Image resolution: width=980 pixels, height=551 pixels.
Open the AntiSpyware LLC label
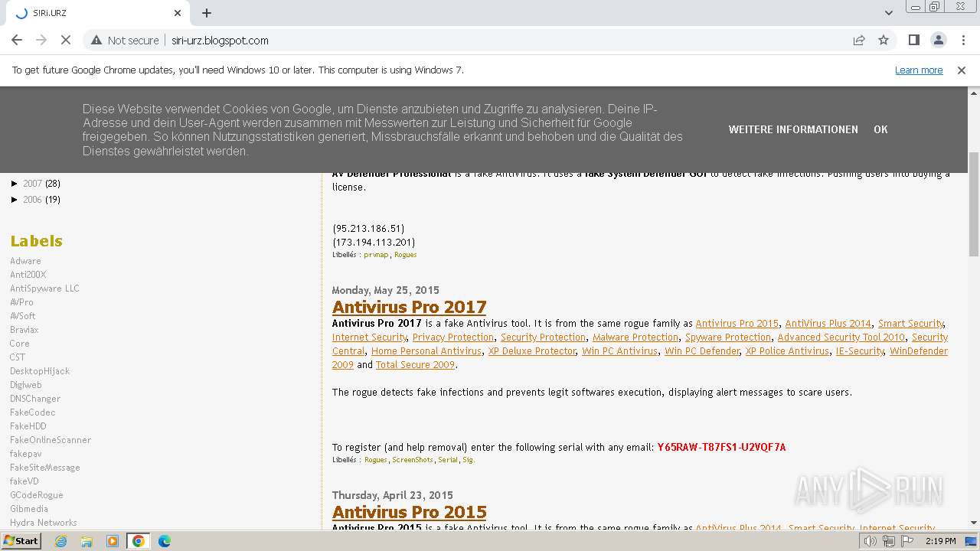click(x=44, y=289)
